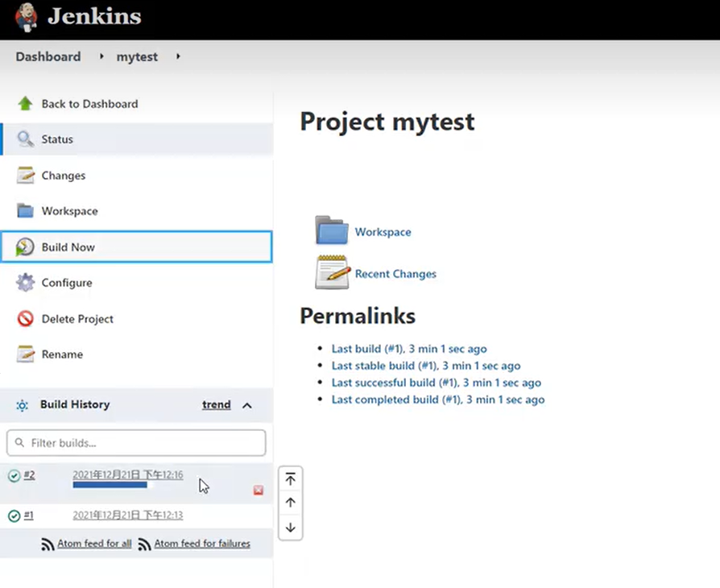This screenshot has height=588, width=720.
Task: Select Delete Project
Action: [x=77, y=319]
